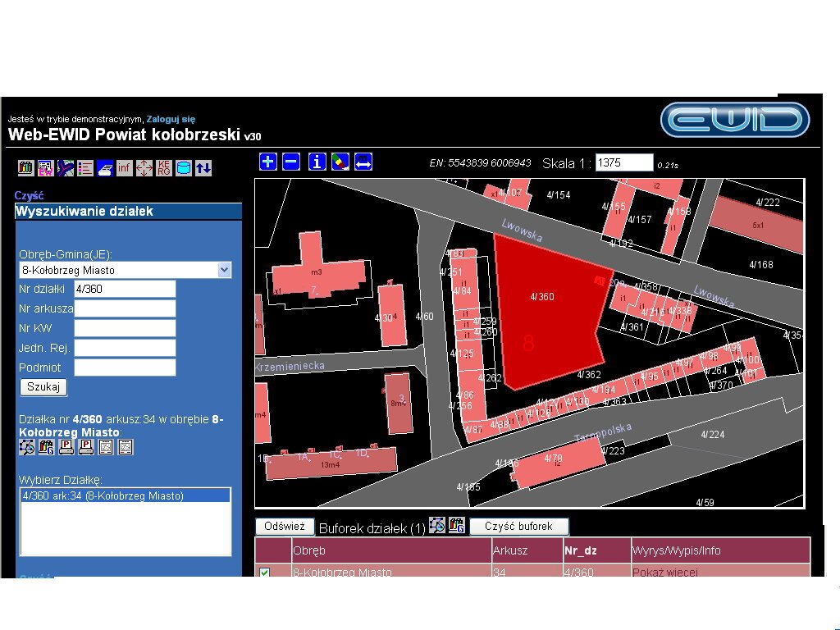Click the cyan database cylinder icon
The height and width of the screenshot is (630, 840).
coord(183,168)
